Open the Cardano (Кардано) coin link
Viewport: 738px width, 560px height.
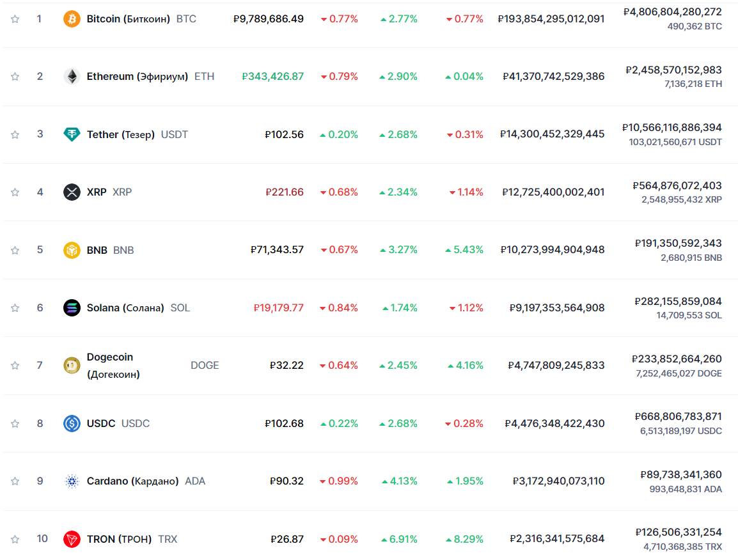(132, 481)
